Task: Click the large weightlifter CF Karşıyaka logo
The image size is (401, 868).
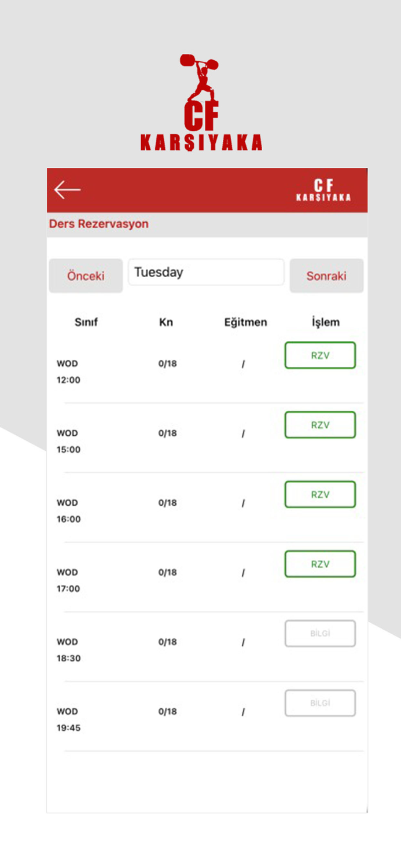Action: pyautogui.click(x=201, y=102)
